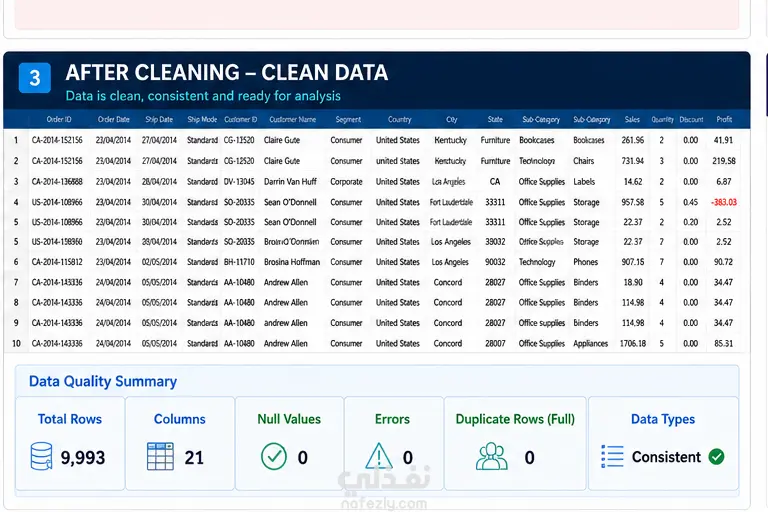Screen dimensions: 768x512
Task: Select the Profit column header
Action: click(x=724, y=119)
